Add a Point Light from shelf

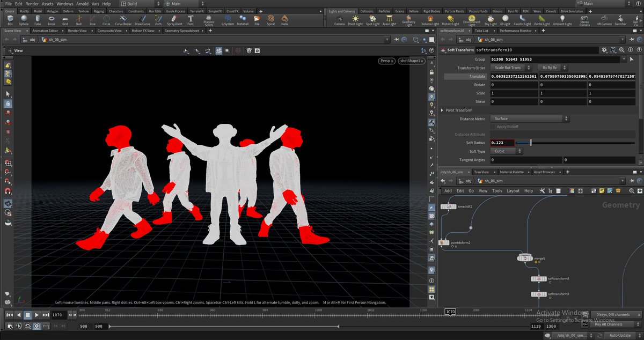point(355,20)
